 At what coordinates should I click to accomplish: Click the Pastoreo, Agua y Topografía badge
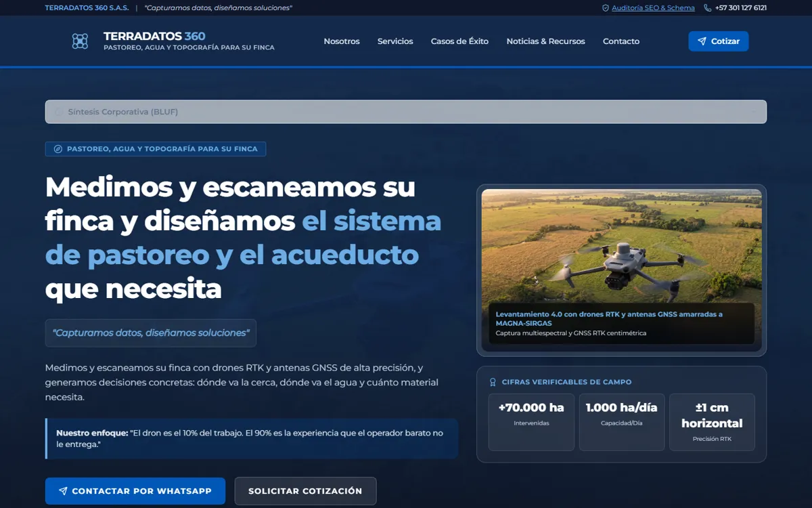(156, 149)
